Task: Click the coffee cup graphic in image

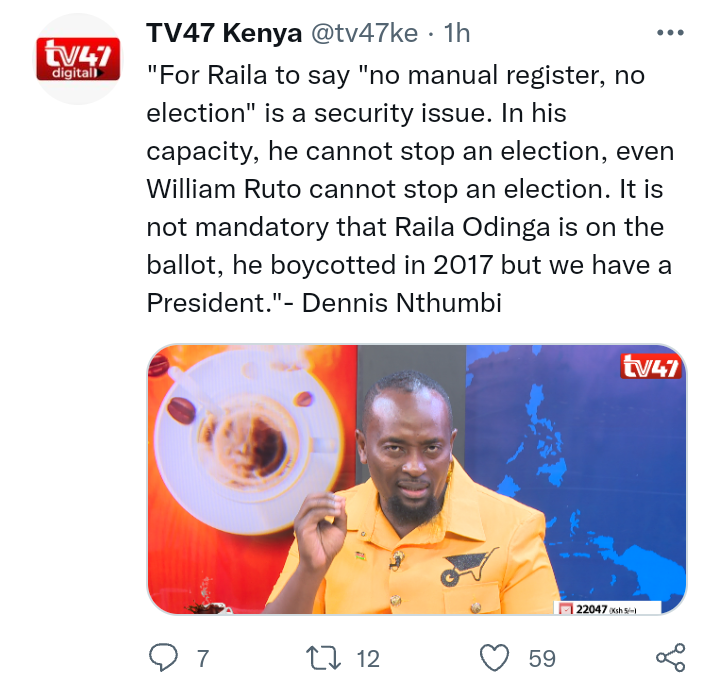Action: tap(249, 440)
